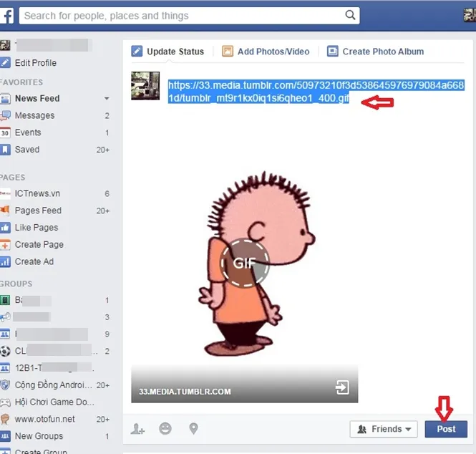476x454 pixels.
Task: Click the News Feed icon
Action: point(5,98)
